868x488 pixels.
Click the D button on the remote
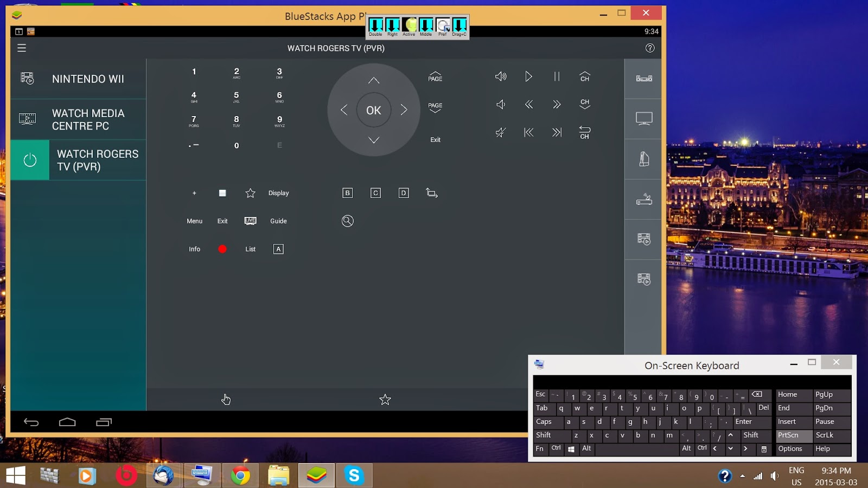[404, 193]
